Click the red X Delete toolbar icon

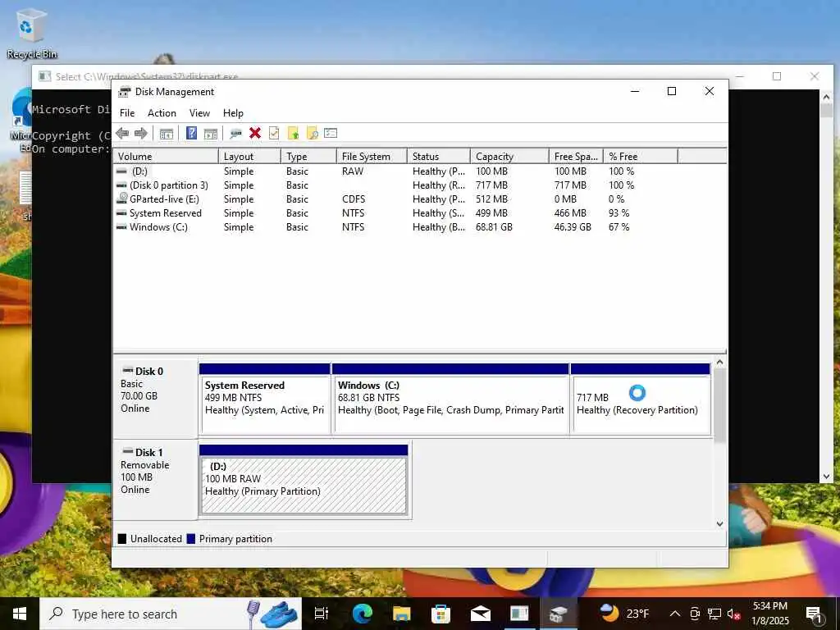click(255, 134)
